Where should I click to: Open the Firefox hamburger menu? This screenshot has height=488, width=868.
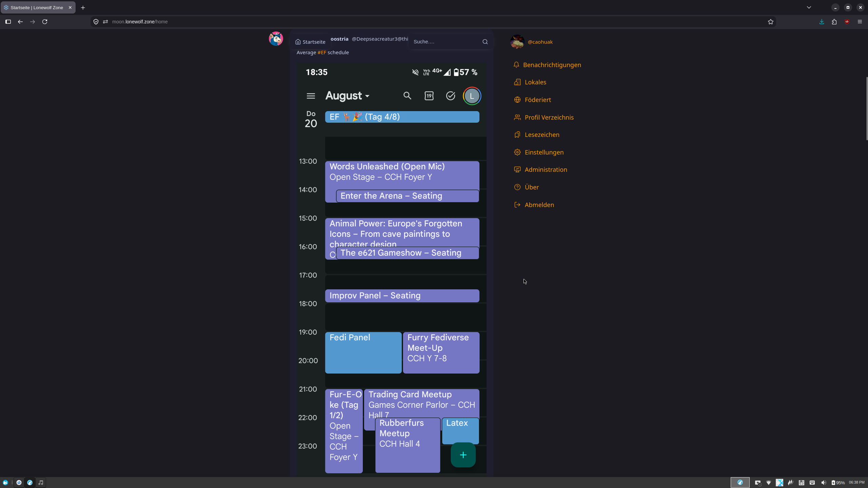pos(860,22)
